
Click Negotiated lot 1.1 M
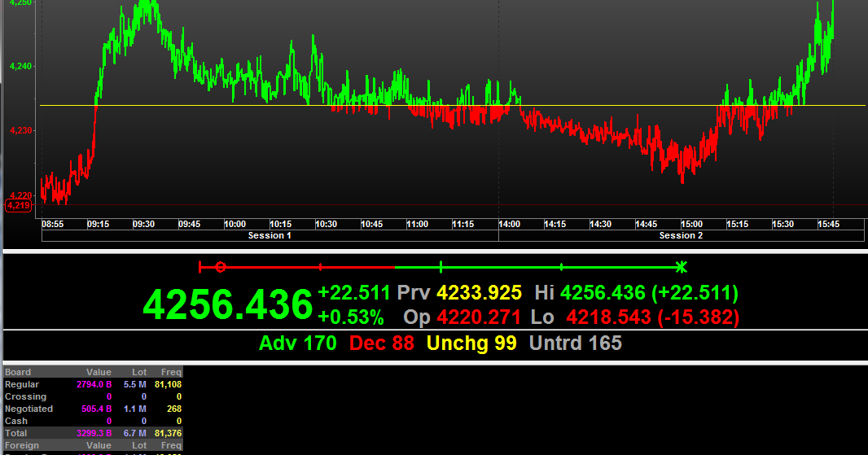click(x=135, y=409)
